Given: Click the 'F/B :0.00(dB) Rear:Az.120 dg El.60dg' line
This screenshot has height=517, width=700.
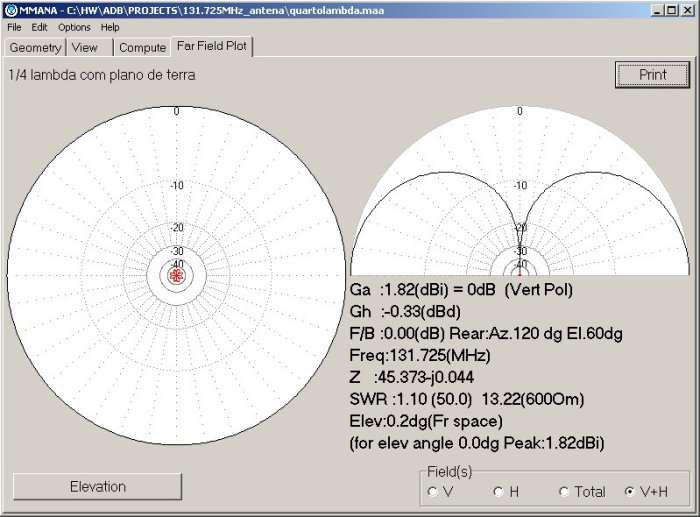Looking at the screenshot, I should (486, 334).
